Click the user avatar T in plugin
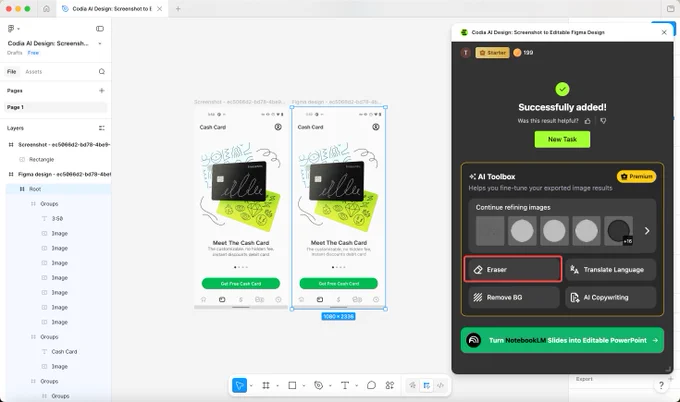This screenshot has width=680, height=402. tap(466, 53)
